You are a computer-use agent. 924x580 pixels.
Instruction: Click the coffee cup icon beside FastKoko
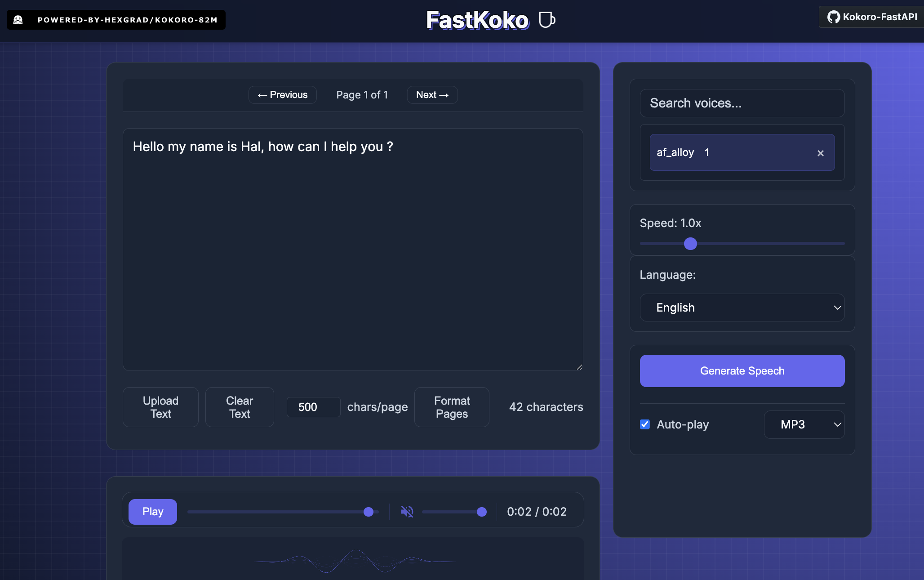pyautogui.click(x=546, y=20)
